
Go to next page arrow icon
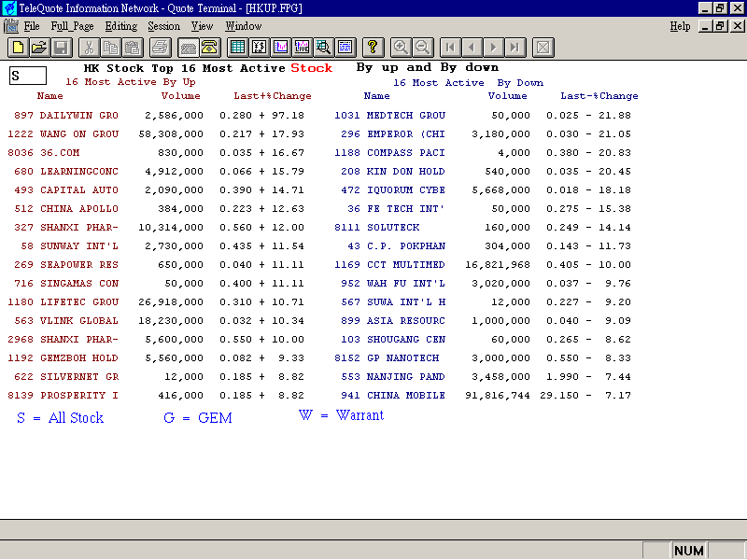[x=494, y=48]
